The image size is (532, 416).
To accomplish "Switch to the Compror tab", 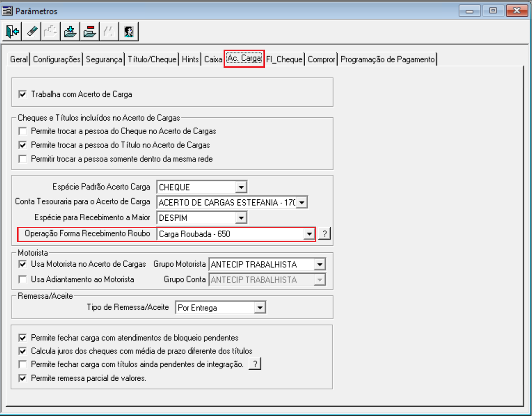I will pyautogui.click(x=321, y=59).
